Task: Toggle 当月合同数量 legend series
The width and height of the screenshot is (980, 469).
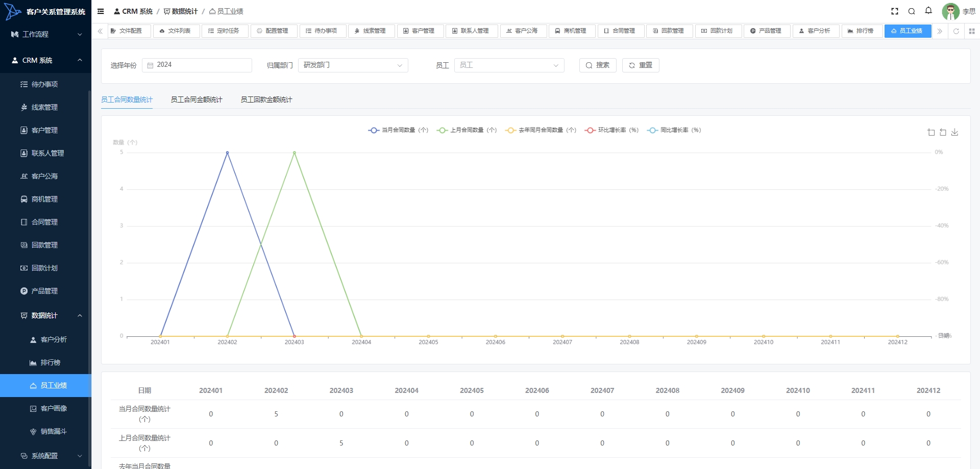Action: (x=398, y=130)
